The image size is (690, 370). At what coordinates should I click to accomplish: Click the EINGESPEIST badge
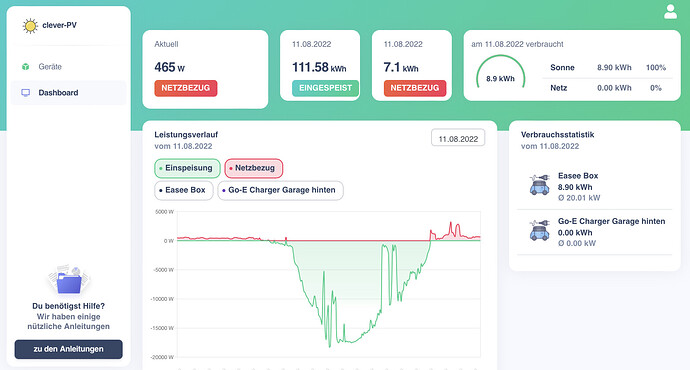pyautogui.click(x=325, y=88)
